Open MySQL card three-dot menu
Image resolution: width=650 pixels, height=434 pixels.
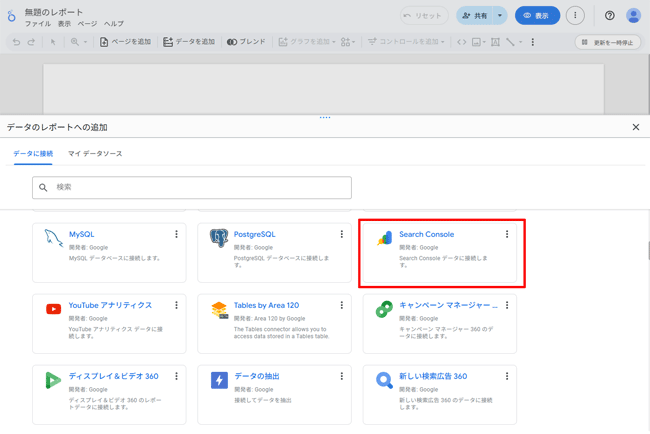177,234
